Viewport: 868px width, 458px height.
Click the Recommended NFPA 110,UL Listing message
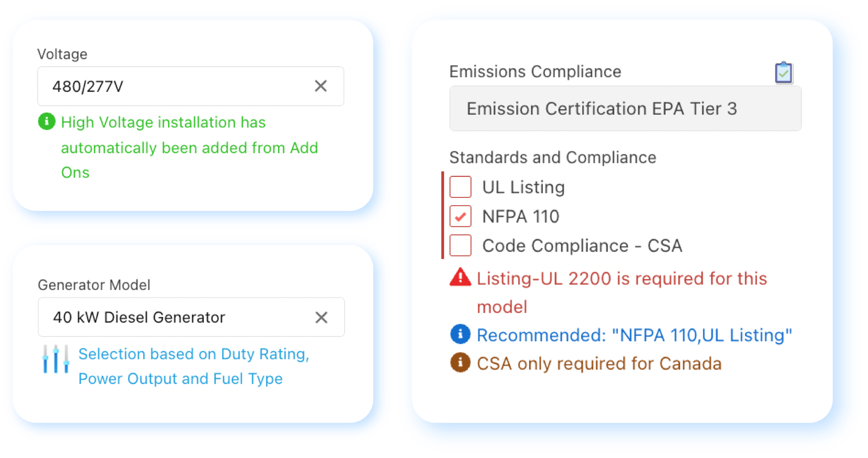pyautogui.click(x=634, y=335)
